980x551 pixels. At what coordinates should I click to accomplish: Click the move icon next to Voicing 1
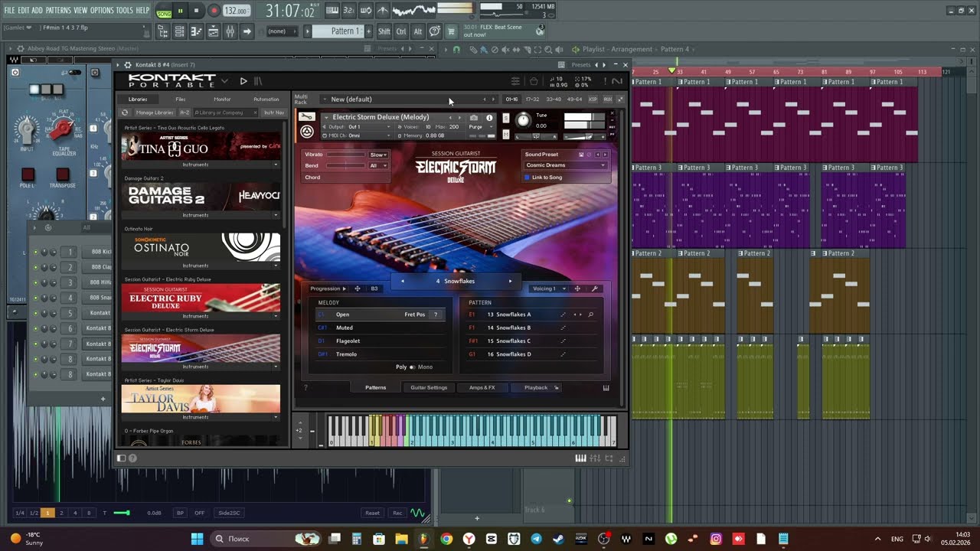577,289
